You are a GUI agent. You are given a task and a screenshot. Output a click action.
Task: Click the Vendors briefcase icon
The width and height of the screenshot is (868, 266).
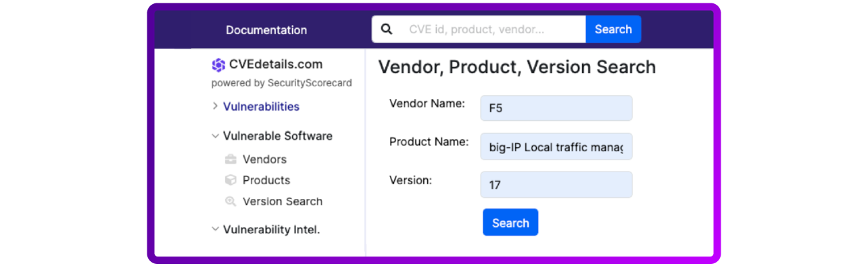tap(231, 159)
